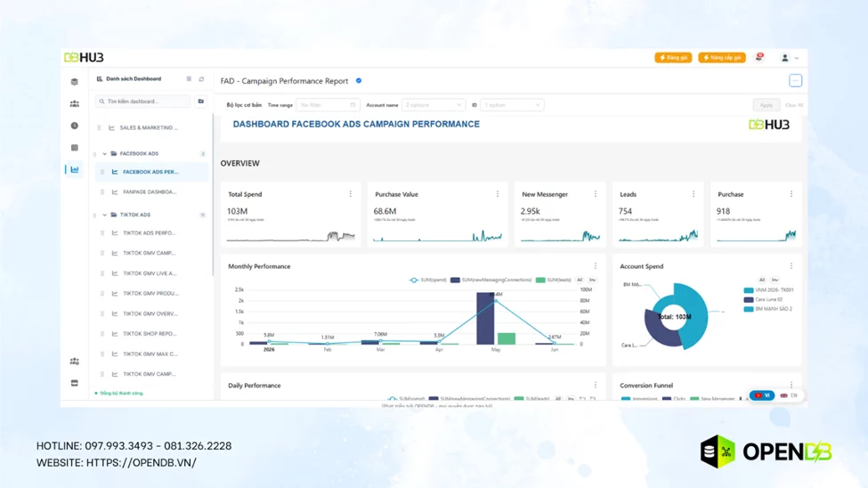
Task: Open Purchase card options menu
Action: pyautogui.click(x=791, y=194)
